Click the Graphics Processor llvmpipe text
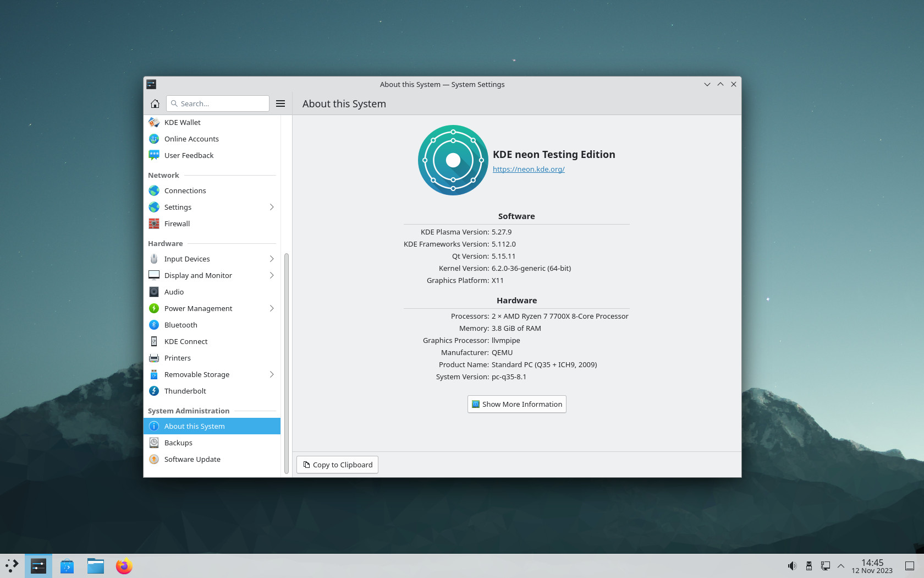The height and width of the screenshot is (578, 924). [x=506, y=340]
